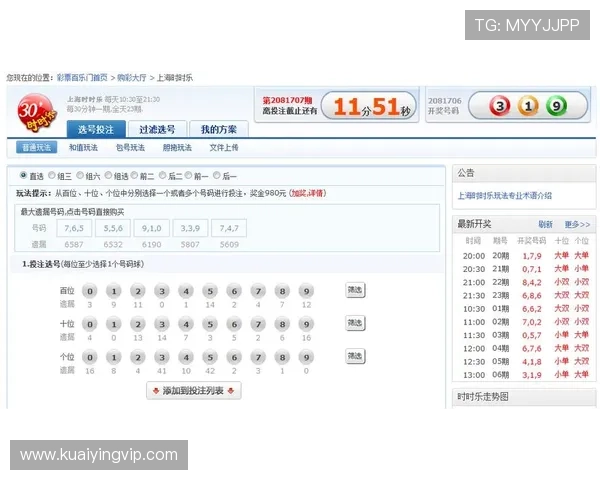
Task: Click the 刷新 refresh link
Action: click(x=545, y=224)
